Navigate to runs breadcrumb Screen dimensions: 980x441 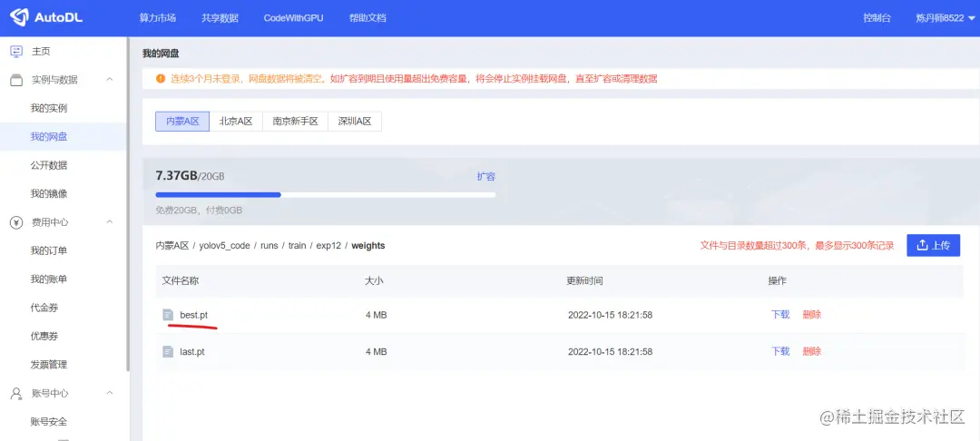pyautogui.click(x=269, y=246)
